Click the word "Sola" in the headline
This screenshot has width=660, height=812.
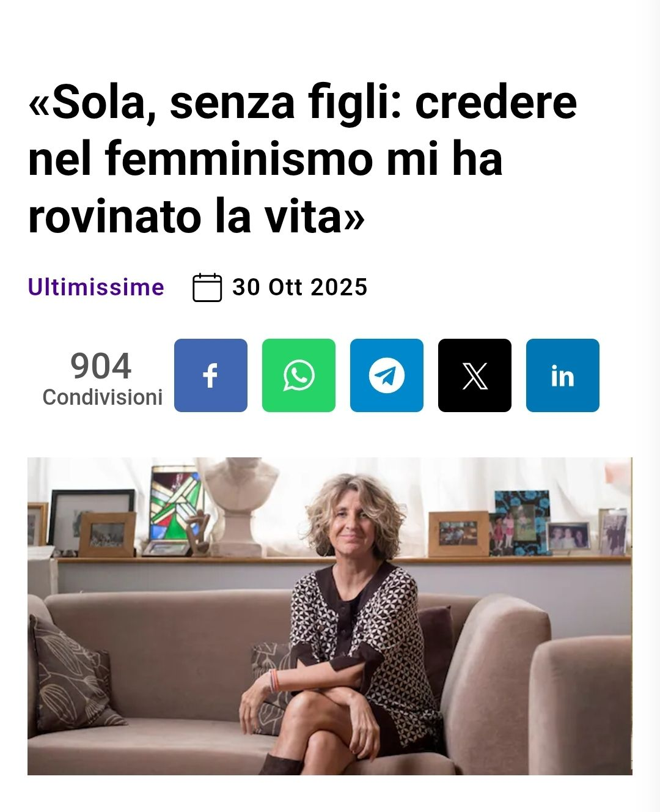tap(98, 102)
